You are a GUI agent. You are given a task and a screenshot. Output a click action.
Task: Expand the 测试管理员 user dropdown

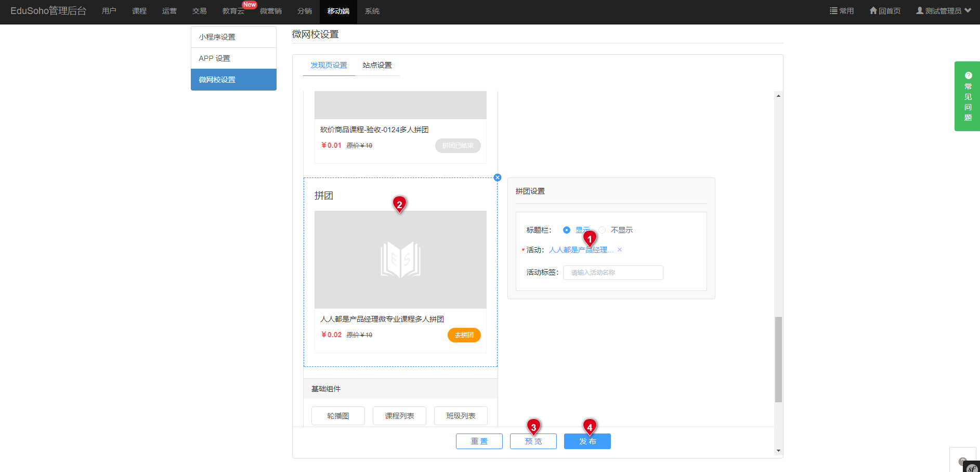point(943,11)
